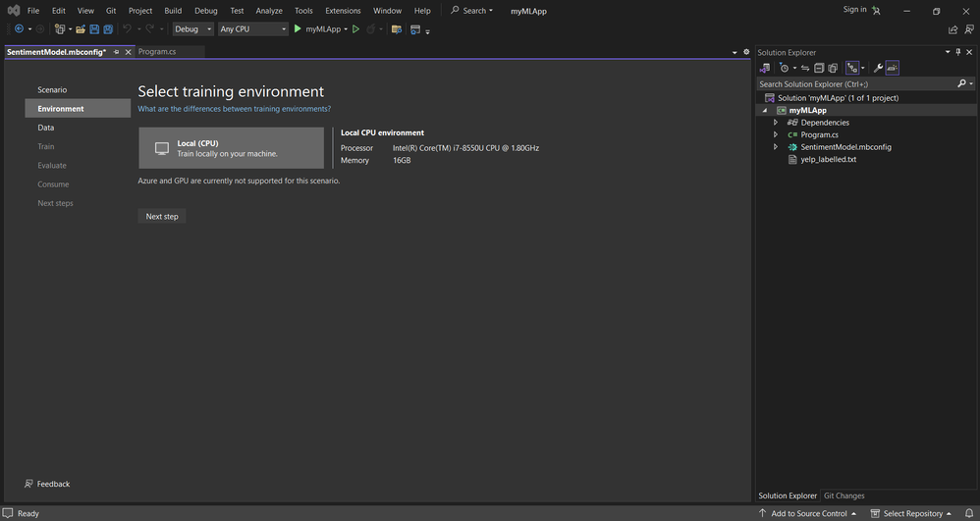Click Switch Views icon in Solution Explorer
This screenshot has height=521, width=980.
(x=765, y=68)
